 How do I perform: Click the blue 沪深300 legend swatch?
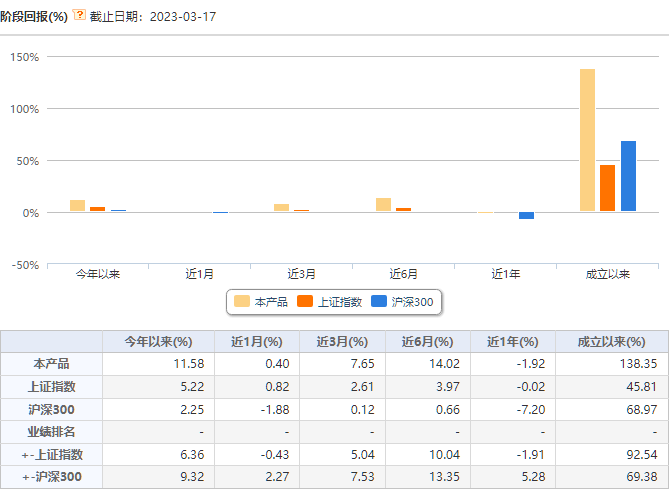(379, 301)
